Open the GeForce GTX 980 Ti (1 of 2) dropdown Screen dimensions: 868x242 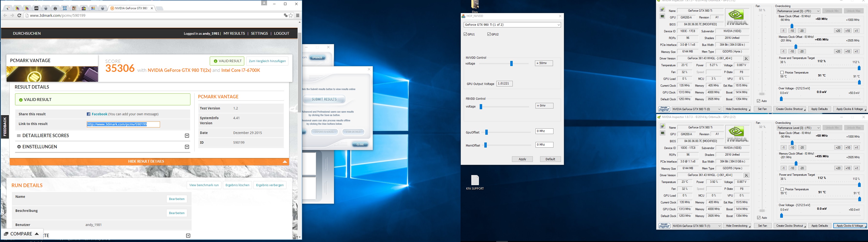click(x=512, y=25)
